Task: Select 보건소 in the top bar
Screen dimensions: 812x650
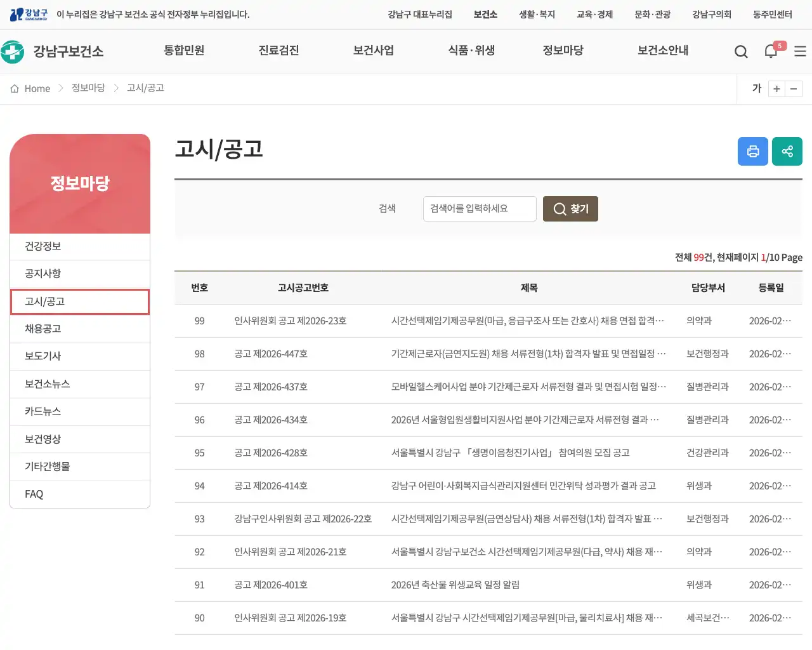Action: point(485,14)
